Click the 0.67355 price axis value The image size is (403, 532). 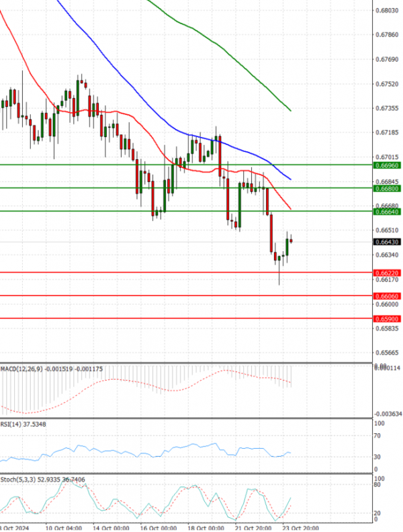point(388,108)
